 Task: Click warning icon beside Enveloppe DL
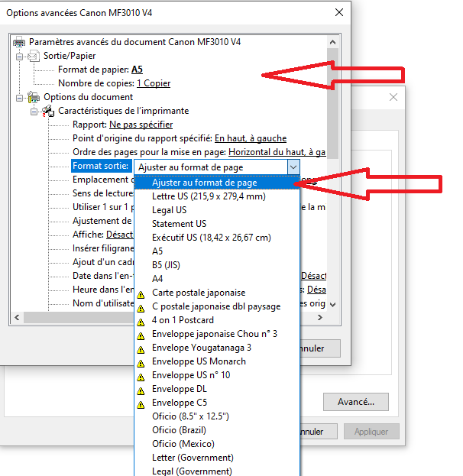coord(140,390)
